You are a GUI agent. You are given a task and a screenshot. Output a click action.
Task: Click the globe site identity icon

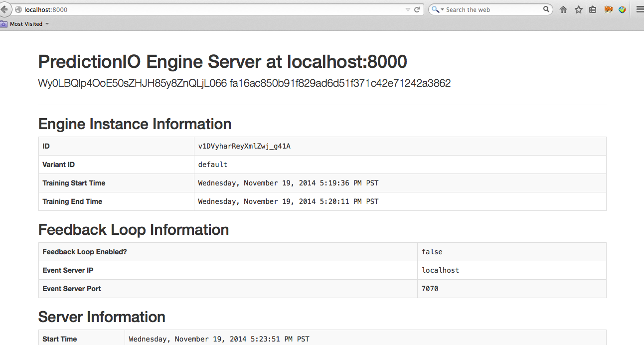coord(18,9)
